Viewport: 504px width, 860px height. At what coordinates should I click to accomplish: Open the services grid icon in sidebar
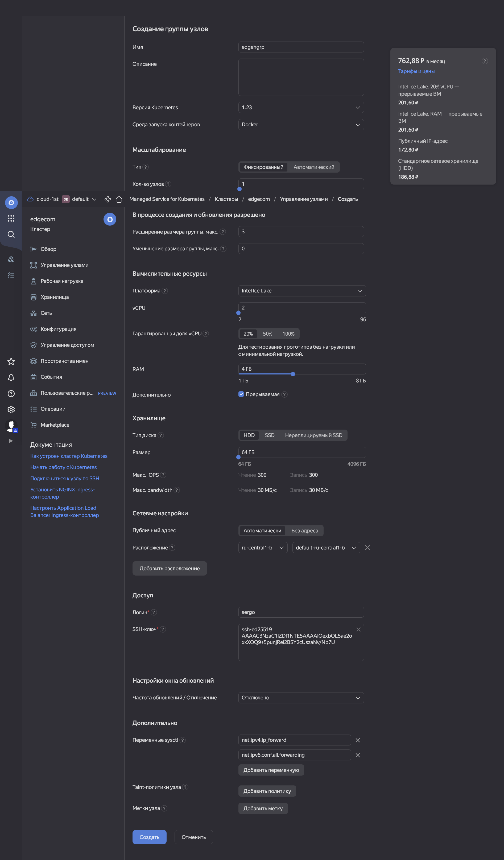pos(11,218)
